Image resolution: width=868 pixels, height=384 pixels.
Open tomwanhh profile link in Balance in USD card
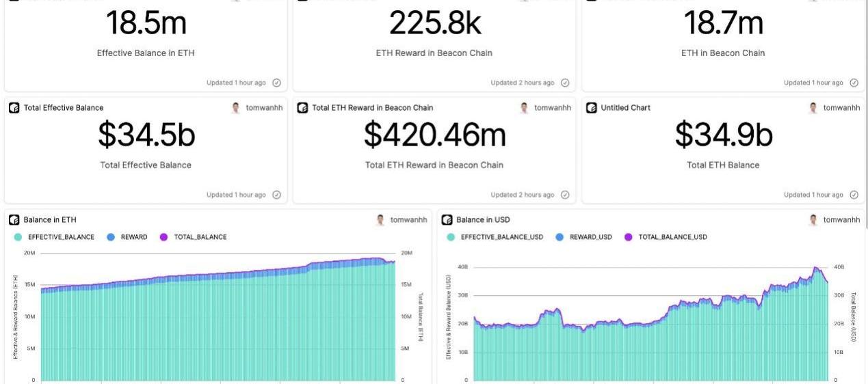tap(841, 220)
